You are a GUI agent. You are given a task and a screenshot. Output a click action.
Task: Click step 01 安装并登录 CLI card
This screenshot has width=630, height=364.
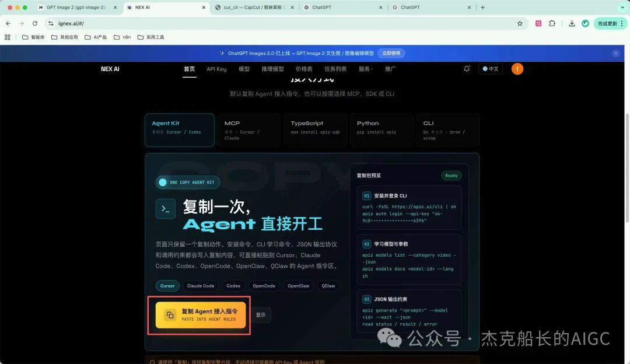coord(409,208)
